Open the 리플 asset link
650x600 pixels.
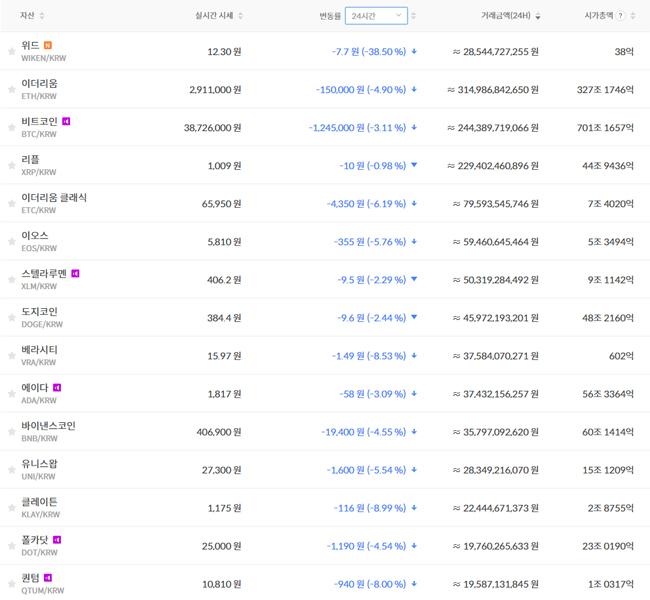[x=30, y=159]
